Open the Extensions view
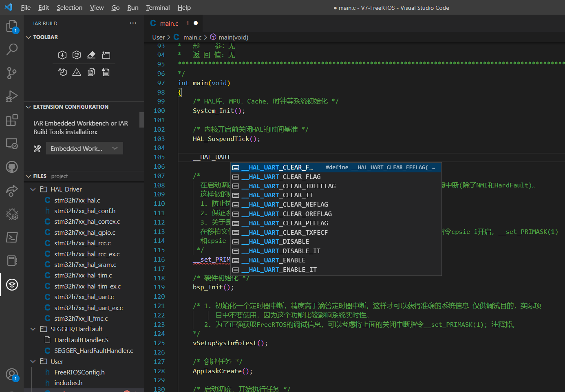565x392 pixels. pyautogui.click(x=12, y=120)
